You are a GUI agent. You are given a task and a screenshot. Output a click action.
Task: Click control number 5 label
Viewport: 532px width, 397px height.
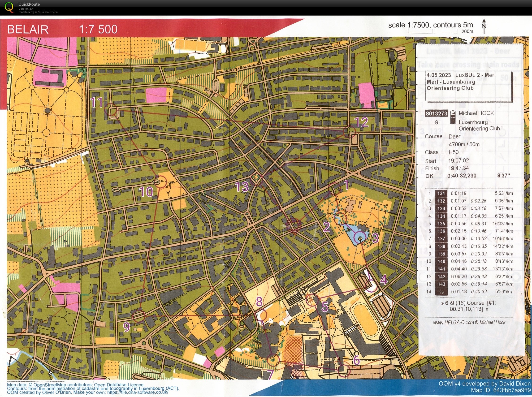(325, 307)
